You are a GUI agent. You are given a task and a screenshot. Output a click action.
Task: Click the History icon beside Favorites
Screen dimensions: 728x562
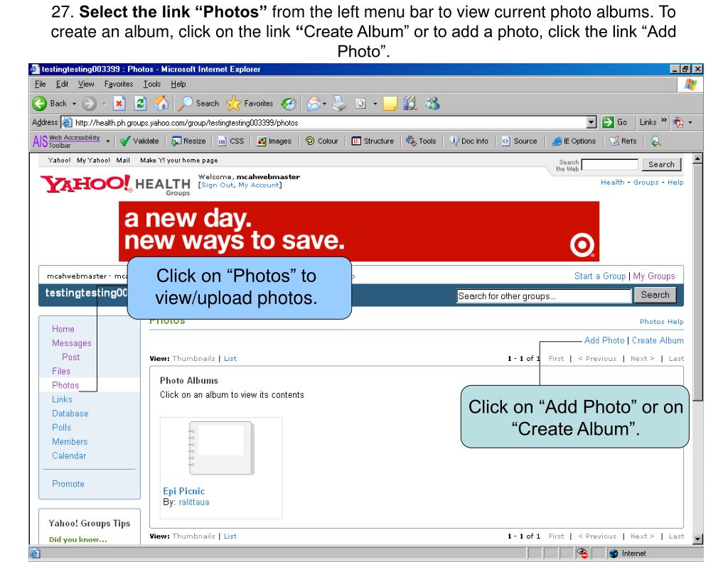pos(289,104)
